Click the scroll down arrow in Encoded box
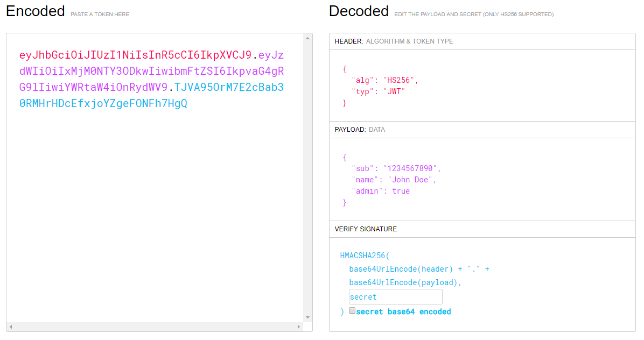Screen dimensions: 644x340 308,317
